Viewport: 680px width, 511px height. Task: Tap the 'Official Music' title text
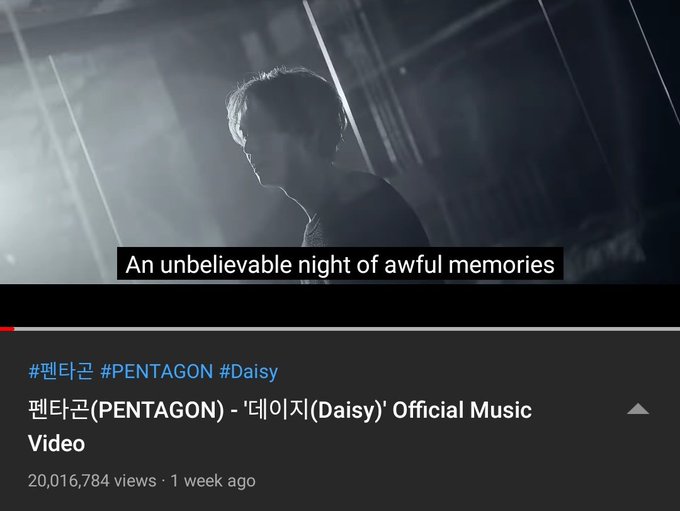click(462, 410)
